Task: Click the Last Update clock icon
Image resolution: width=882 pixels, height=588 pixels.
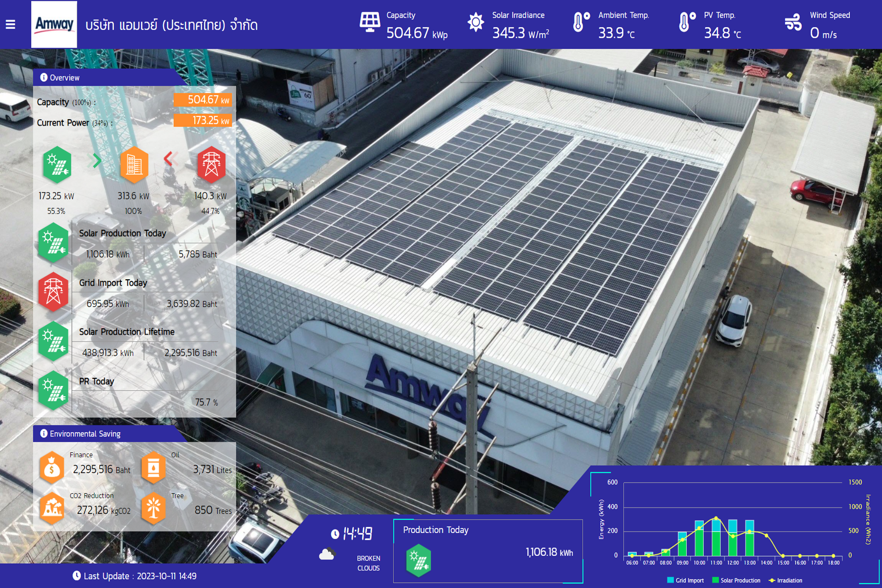Action: [77, 576]
